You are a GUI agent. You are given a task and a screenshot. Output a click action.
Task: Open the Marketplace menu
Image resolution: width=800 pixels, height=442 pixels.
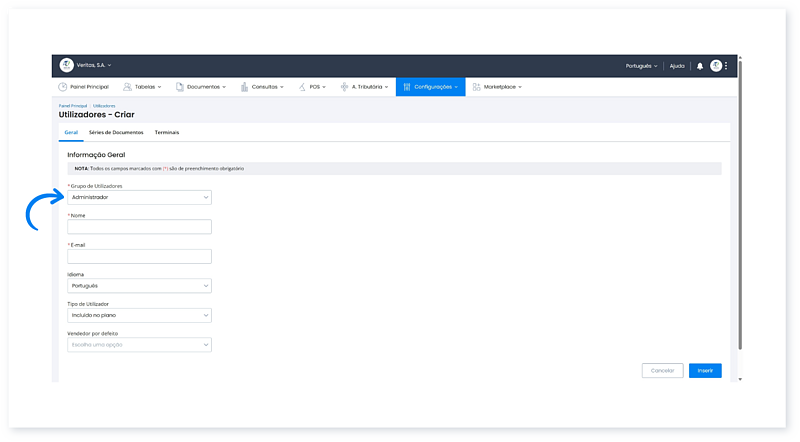(x=497, y=87)
